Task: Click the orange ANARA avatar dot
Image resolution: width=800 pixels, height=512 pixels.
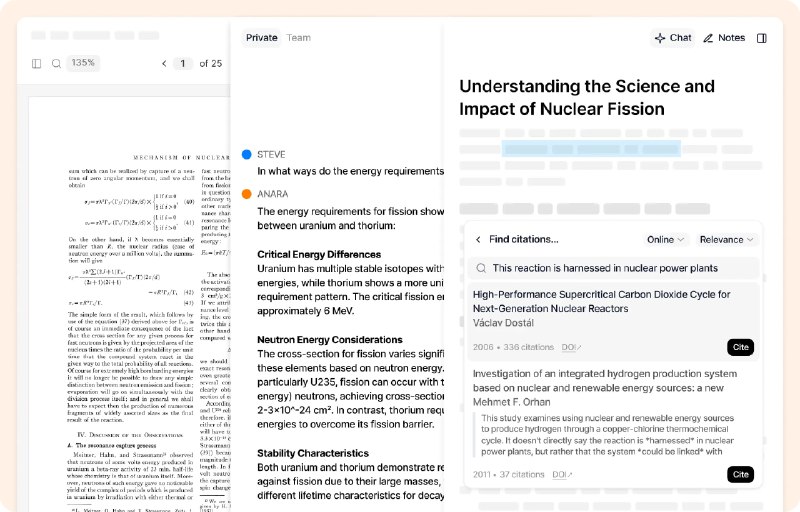Action: pos(246,194)
